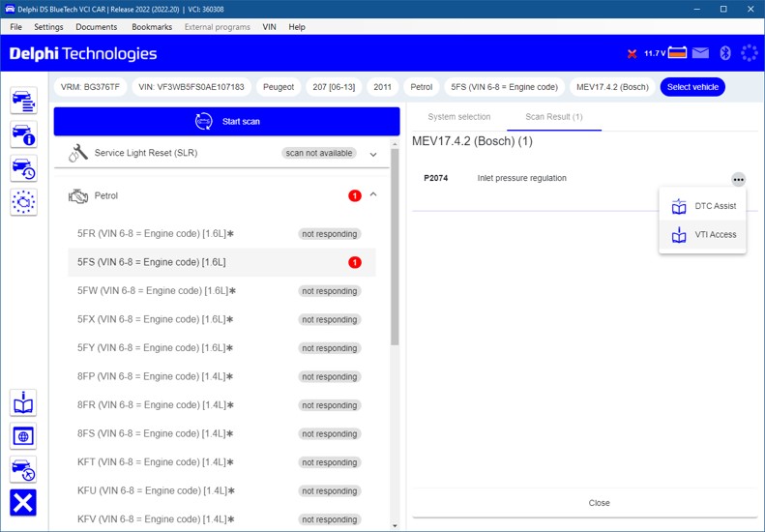Switch to the System selection tab
The width and height of the screenshot is (765, 532).
459,117
